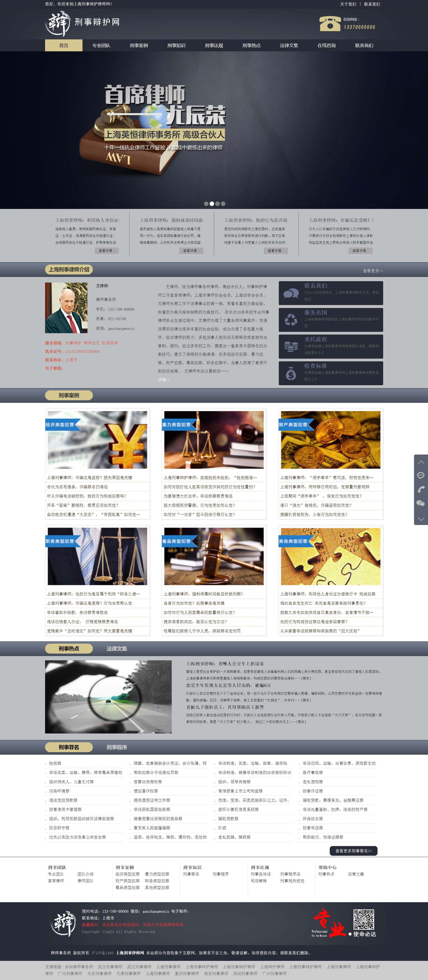
Task: Select the last banner carousel dot
Action: pyautogui.click(x=223, y=204)
